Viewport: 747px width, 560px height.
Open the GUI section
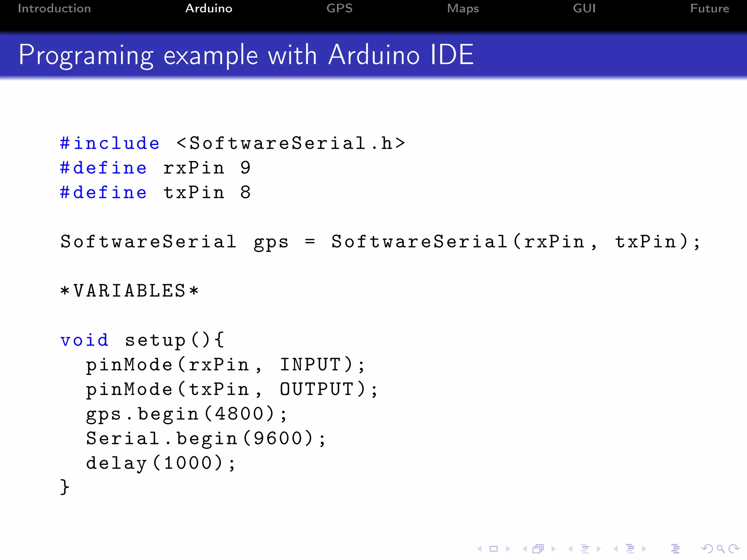click(x=584, y=8)
